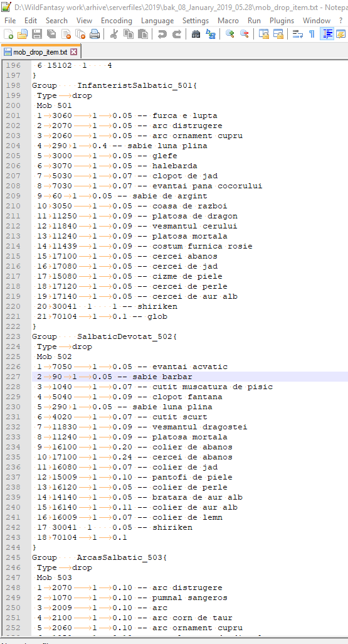Image resolution: width=348 pixels, height=644 pixels.
Task: Click the Find binoculars icon
Action: pyautogui.click(x=196, y=35)
